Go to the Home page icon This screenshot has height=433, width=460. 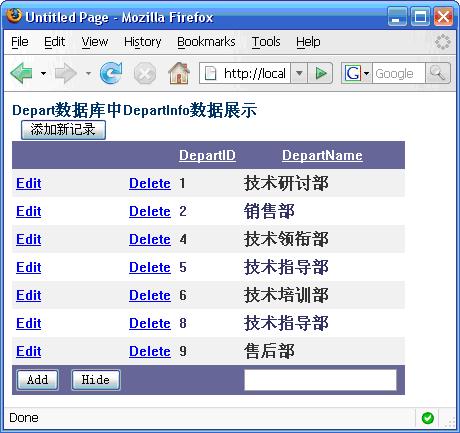pyautogui.click(x=179, y=73)
